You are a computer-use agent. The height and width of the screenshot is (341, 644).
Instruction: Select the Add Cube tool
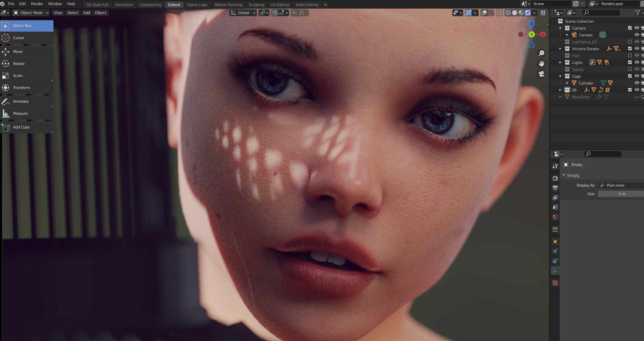(x=27, y=127)
